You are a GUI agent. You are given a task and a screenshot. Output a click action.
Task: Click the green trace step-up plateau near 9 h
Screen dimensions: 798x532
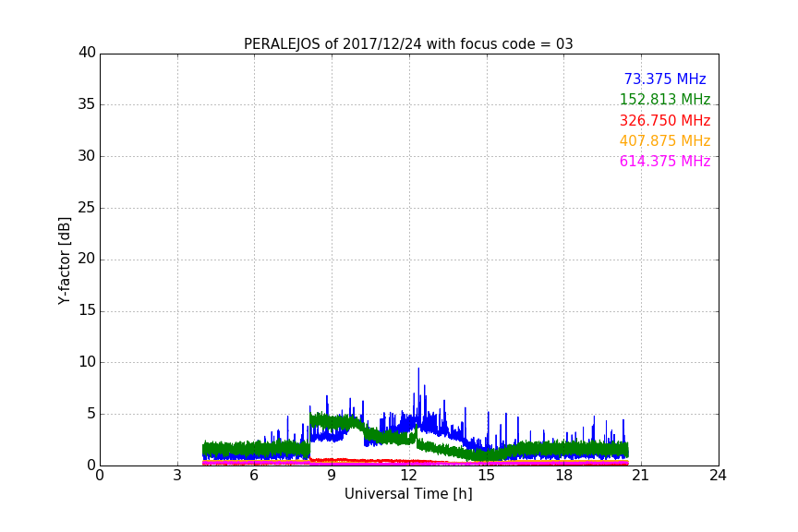(336, 421)
